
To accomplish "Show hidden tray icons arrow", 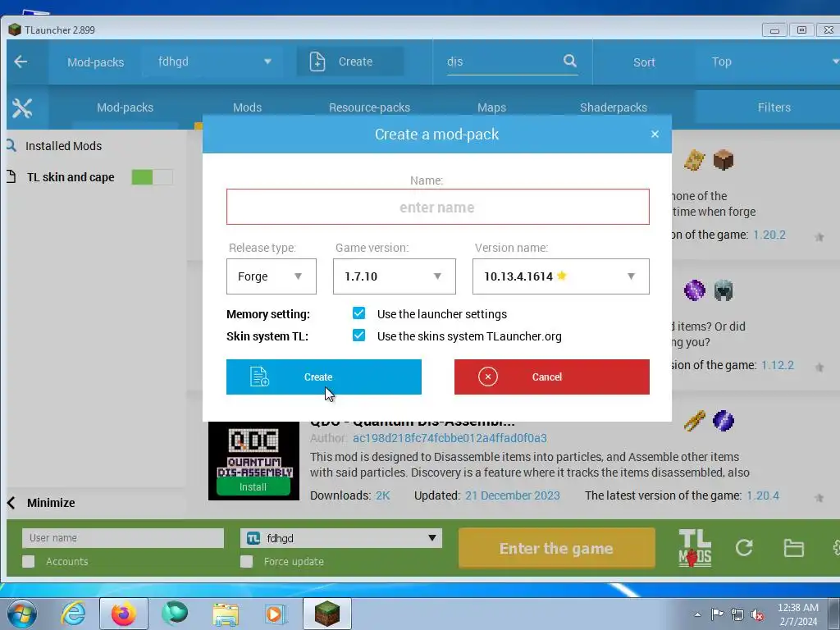I will pyautogui.click(x=697, y=614).
